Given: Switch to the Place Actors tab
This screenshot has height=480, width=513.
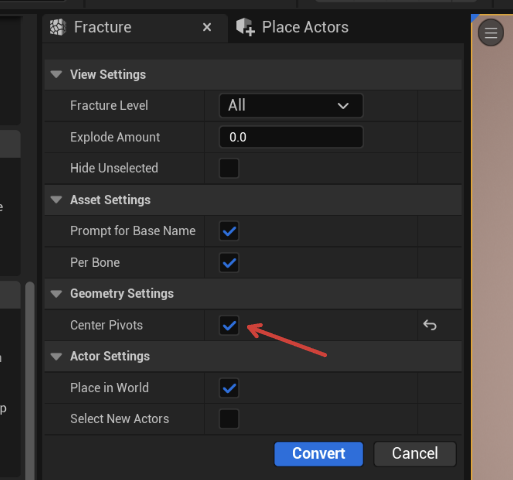Looking at the screenshot, I should [292, 27].
